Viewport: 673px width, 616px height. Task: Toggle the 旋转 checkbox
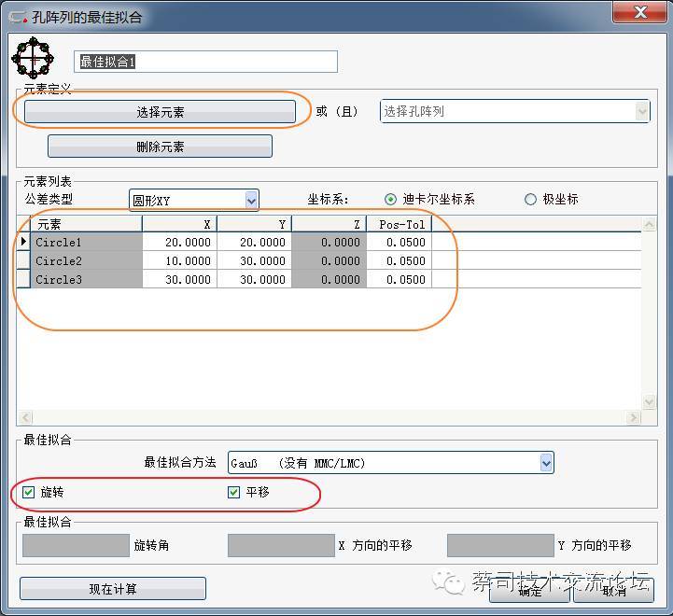pyautogui.click(x=28, y=492)
